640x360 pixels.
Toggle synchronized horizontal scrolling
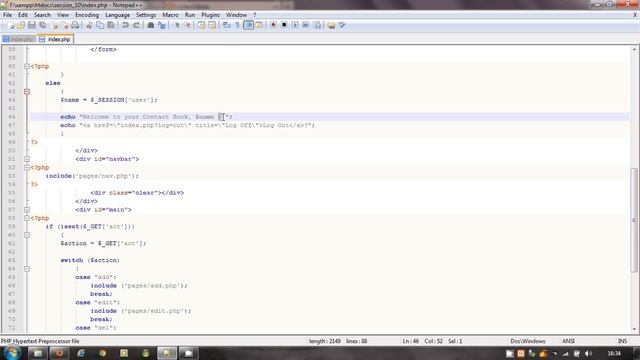[212, 25]
